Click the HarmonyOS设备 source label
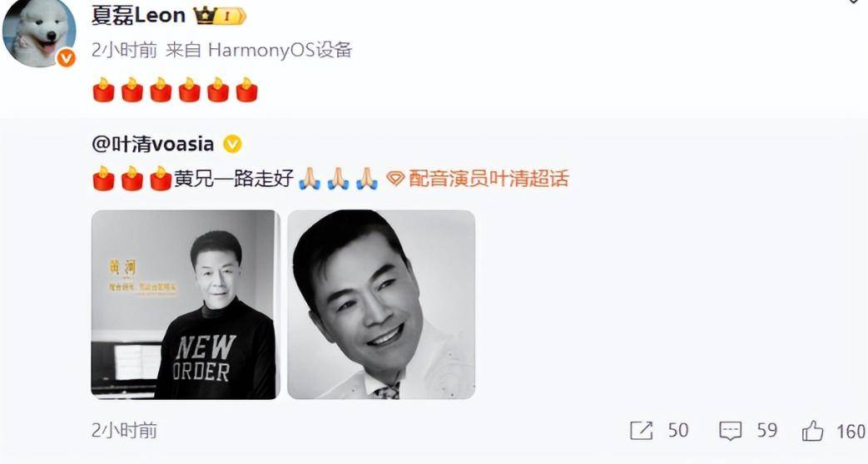This screenshot has width=868, height=464. pyautogui.click(x=280, y=50)
